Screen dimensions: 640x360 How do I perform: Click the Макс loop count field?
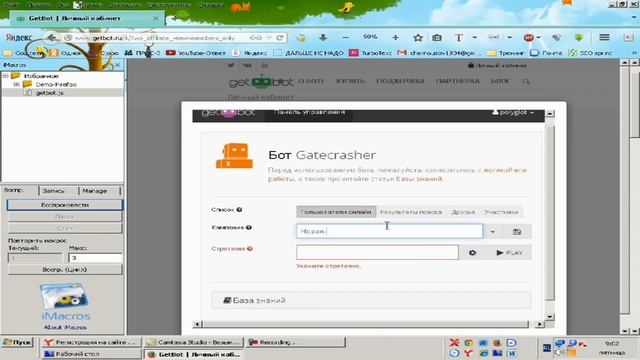(95, 258)
